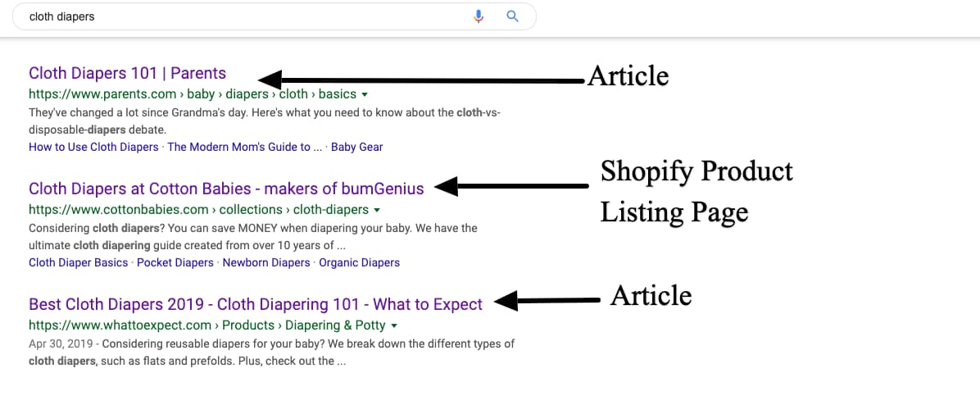Image resolution: width=980 pixels, height=396 pixels.
Task: Visit the 'Cloth Diaper Basics' sitelink
Action: [78, 263]
